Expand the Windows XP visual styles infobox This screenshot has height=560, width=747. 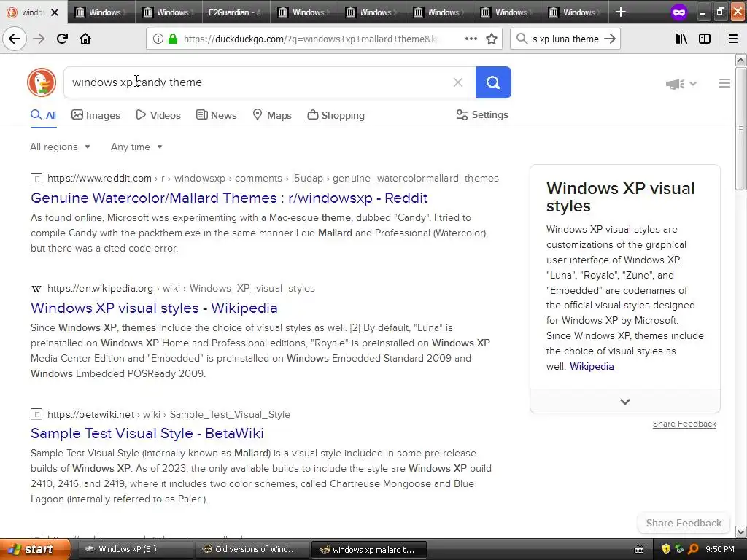pyautogui.click(x=625, y=402)
